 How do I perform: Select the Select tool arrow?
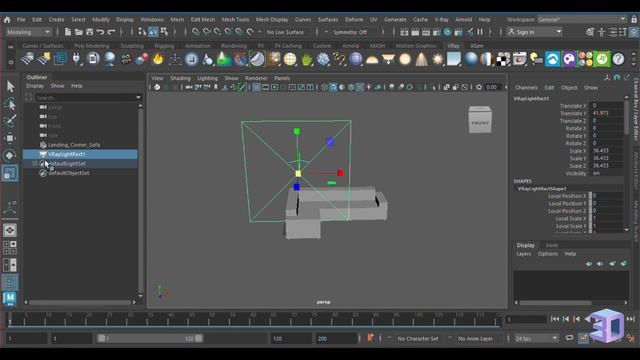click(10, 87)
